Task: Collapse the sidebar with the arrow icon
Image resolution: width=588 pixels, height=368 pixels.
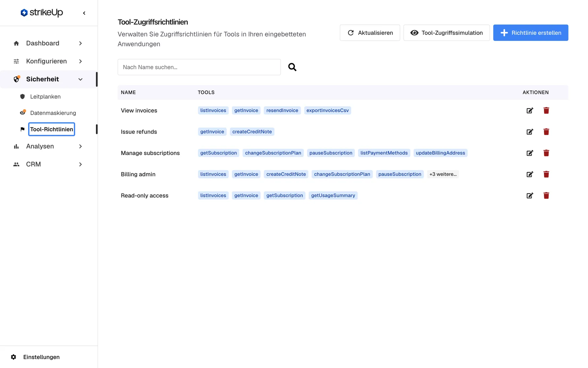Action: [84, 13]
